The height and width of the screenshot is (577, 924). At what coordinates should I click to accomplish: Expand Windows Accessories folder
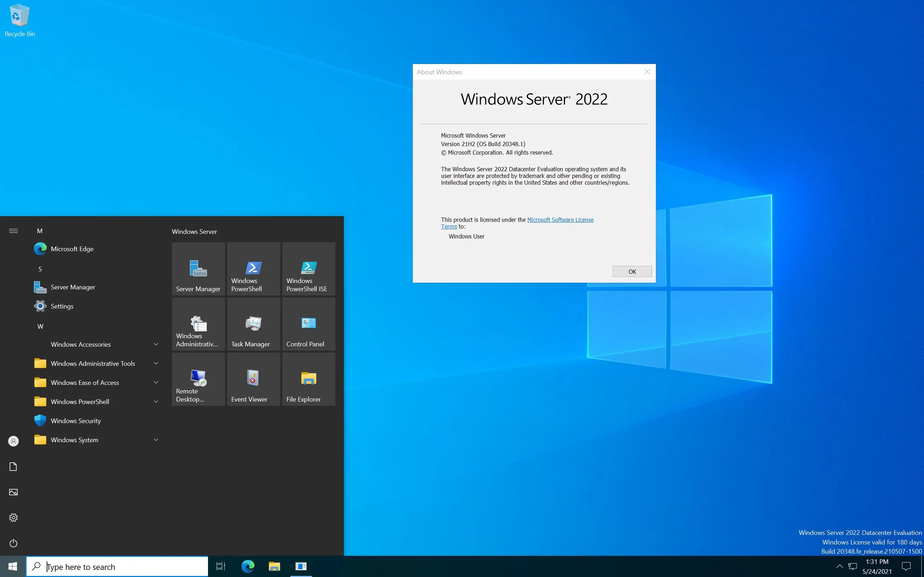(x=96, y=344)
